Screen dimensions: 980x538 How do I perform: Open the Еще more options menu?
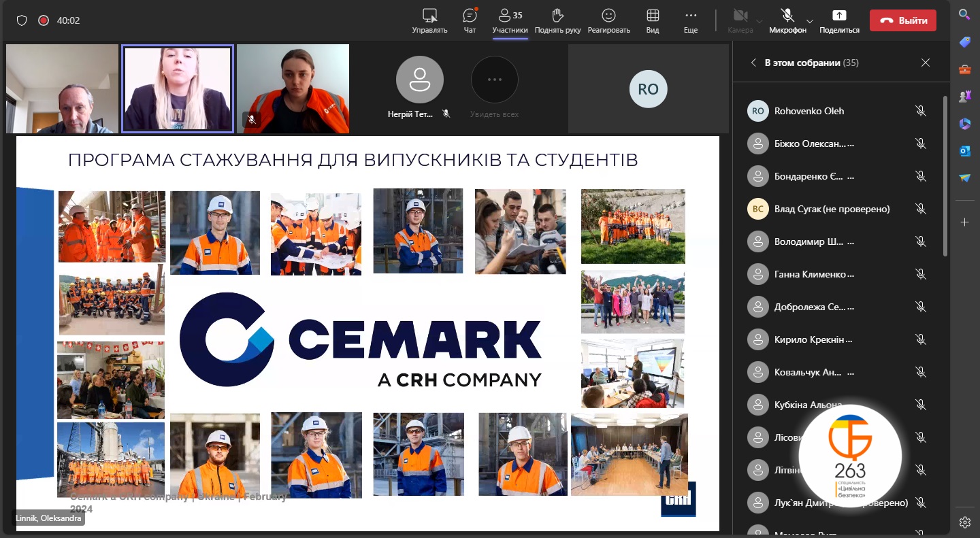(x=691, y=20)
